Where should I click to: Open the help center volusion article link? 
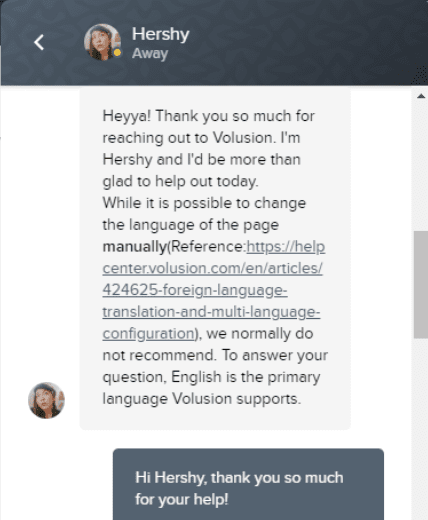(214, 290)
